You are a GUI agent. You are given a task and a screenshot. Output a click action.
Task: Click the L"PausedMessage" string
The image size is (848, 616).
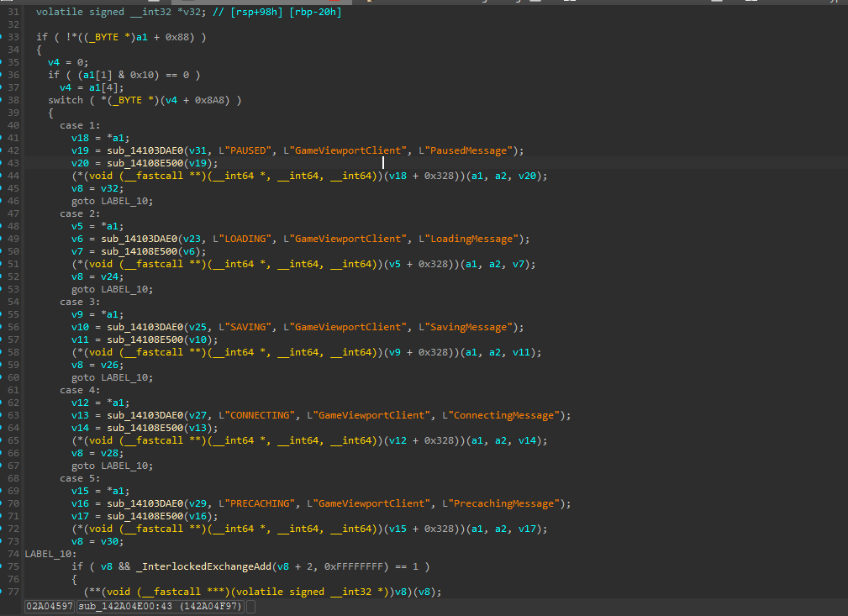point(466,151)
